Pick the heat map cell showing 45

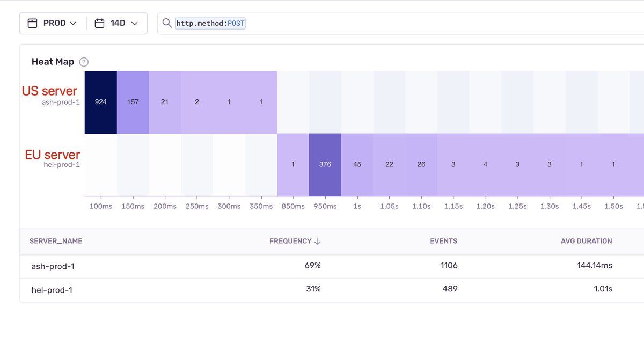(x=357, y=164)
